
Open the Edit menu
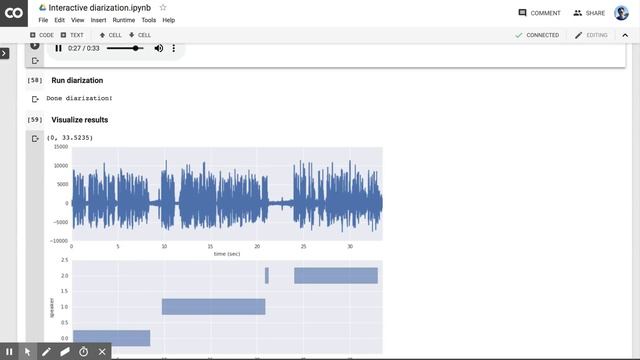(60, 20)
